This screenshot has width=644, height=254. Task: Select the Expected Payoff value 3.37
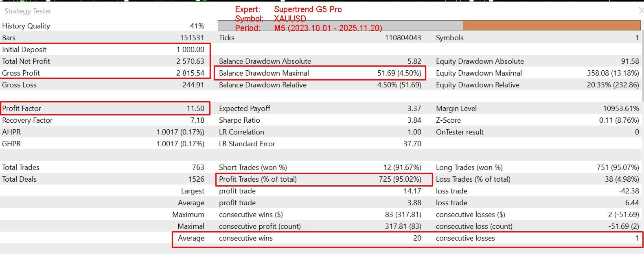(x=414, y=109)
